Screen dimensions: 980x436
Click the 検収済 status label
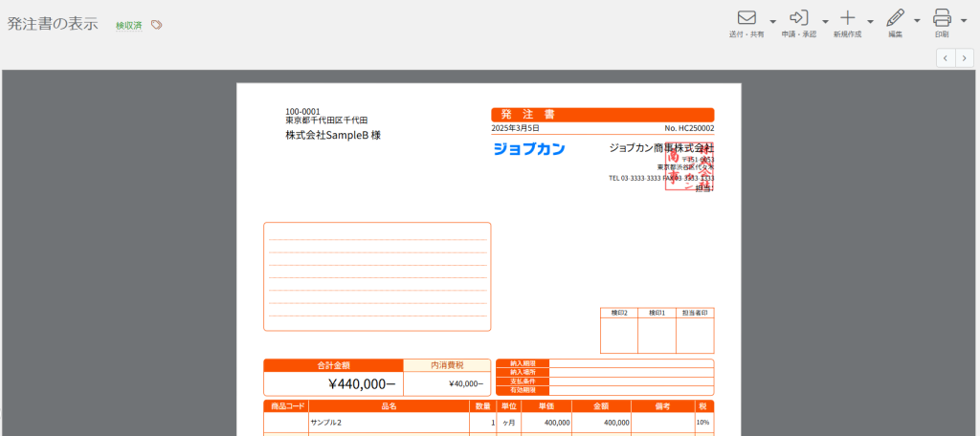point(129,25)
